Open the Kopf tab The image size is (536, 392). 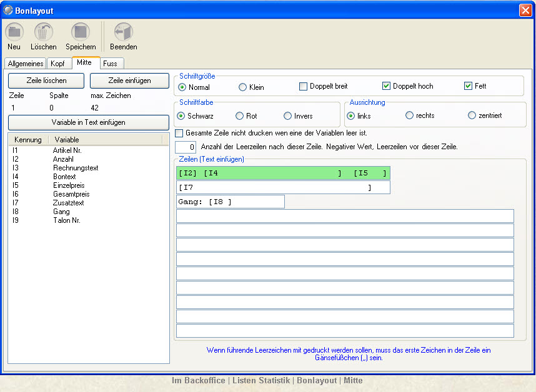pos(57,64)
